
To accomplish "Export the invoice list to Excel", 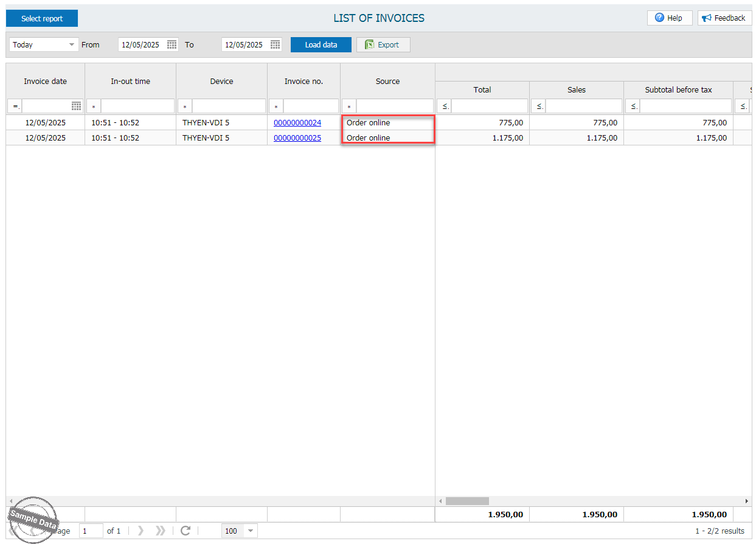I will [383, 44].
